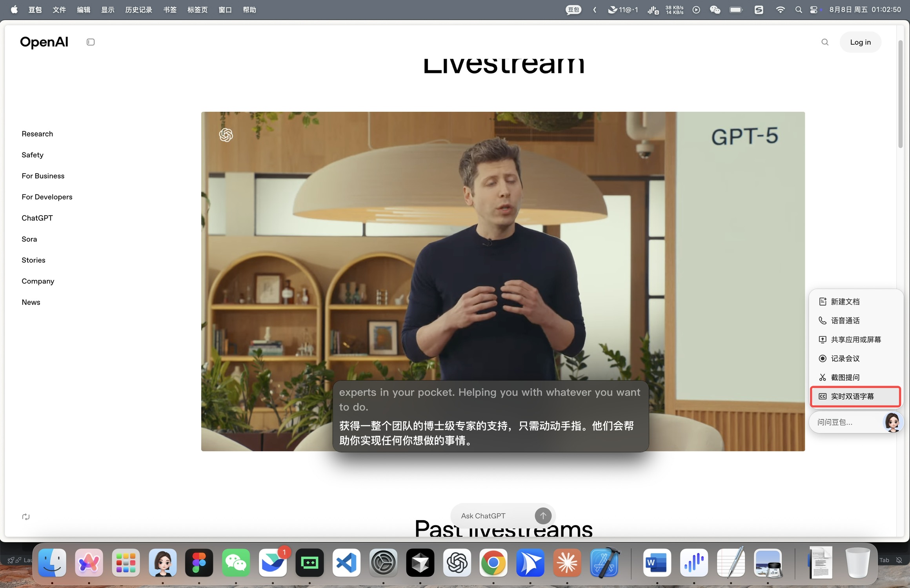Click the play circle menu bar icon
Screen dimensions: 910x588
[696, 10]
